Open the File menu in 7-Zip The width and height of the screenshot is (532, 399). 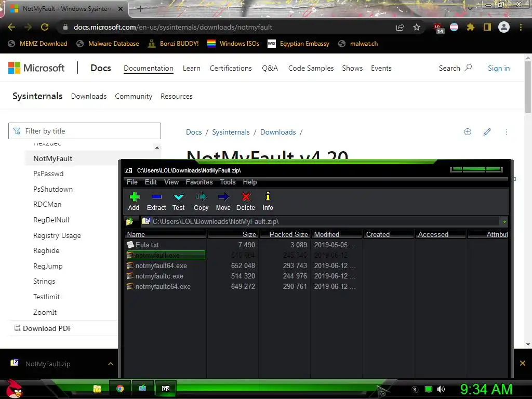coord(132,182)
